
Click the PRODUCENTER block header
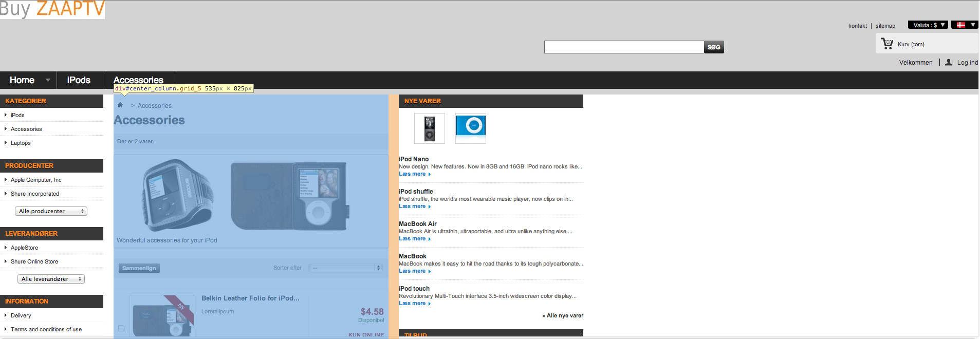51,166
